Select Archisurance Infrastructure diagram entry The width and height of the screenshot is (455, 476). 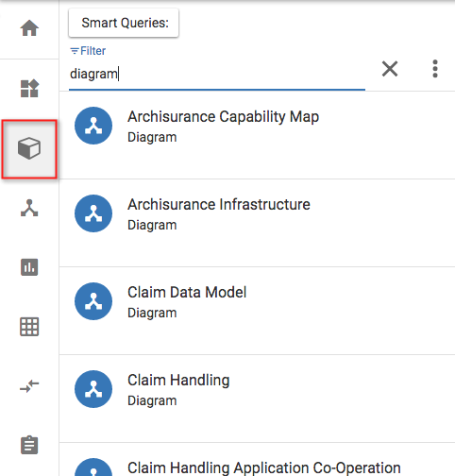point(257,223)
